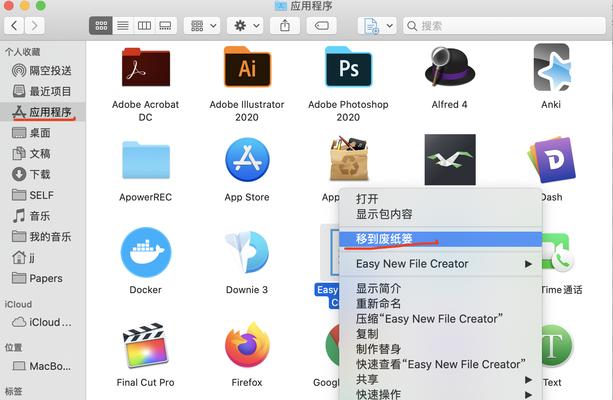Choose 移到废纸篓 in the context menu
613x400 pixels.
(440, 239)
